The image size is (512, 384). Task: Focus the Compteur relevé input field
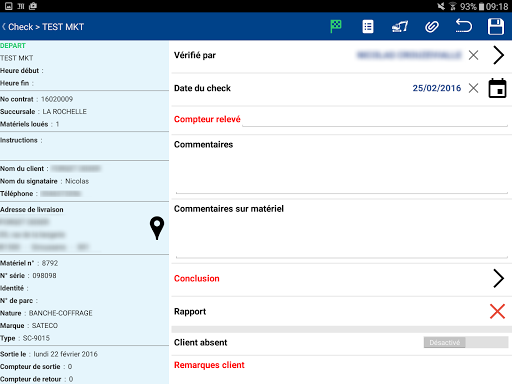[x=375, y=121]
